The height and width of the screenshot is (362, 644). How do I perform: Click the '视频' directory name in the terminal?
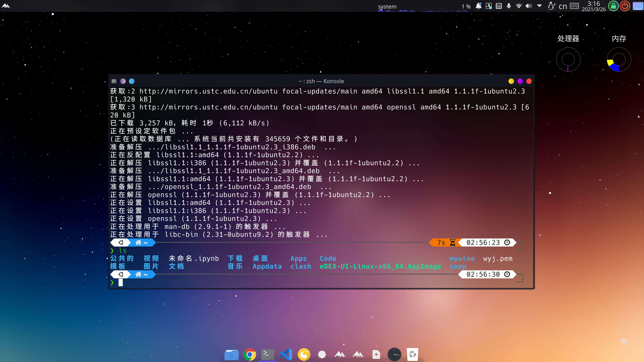[x=151, y=258]
